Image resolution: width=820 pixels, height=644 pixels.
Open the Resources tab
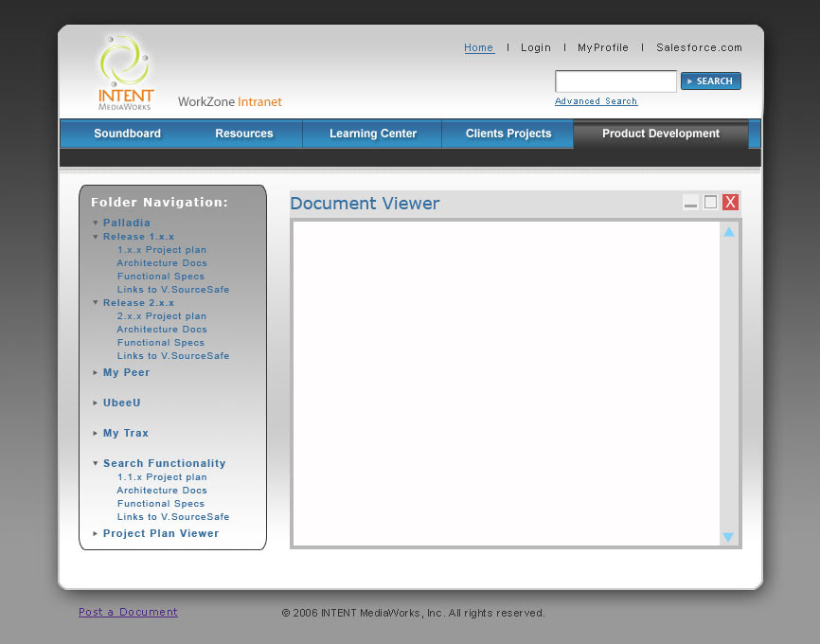244,134
